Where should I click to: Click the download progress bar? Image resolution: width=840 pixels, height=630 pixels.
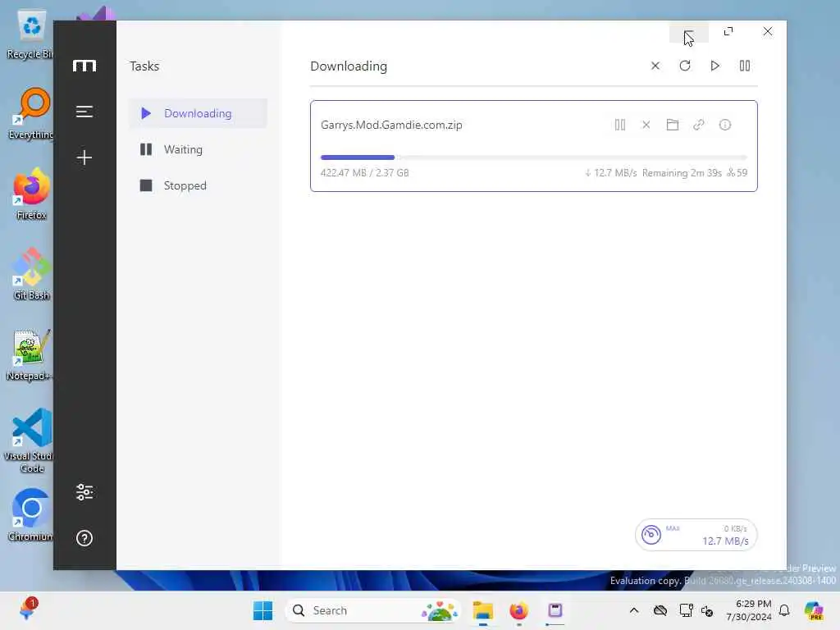[x=533, y=157]
